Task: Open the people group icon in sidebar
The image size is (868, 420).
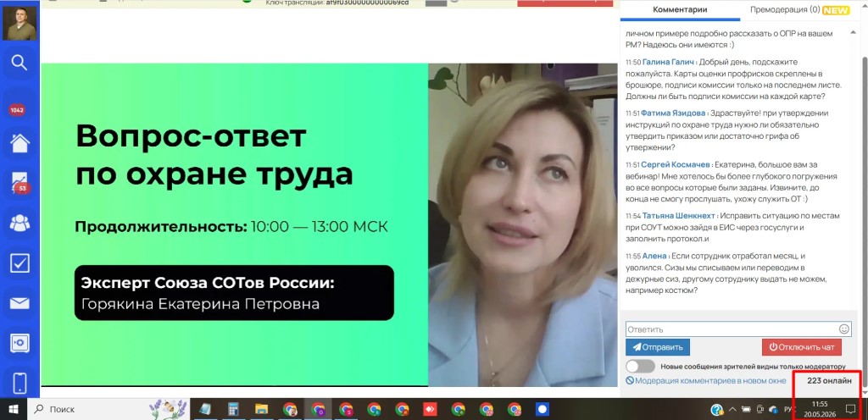Action: (x=20, y=223)
